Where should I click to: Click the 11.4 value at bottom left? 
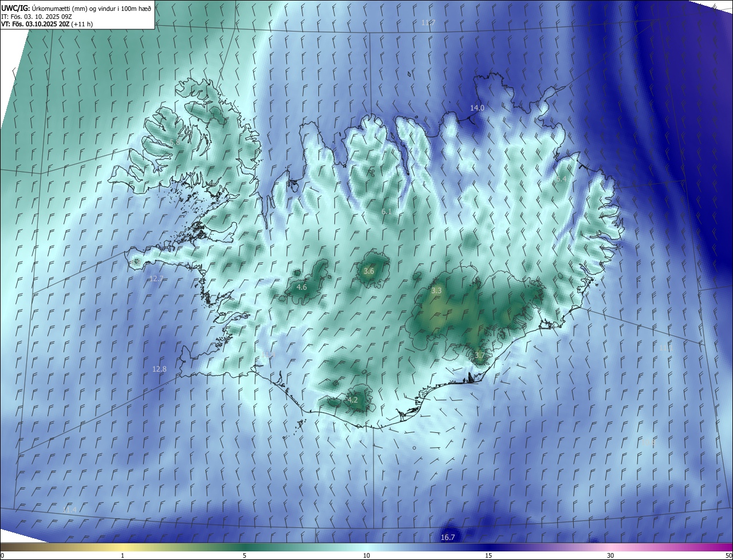tap(69, 510)
